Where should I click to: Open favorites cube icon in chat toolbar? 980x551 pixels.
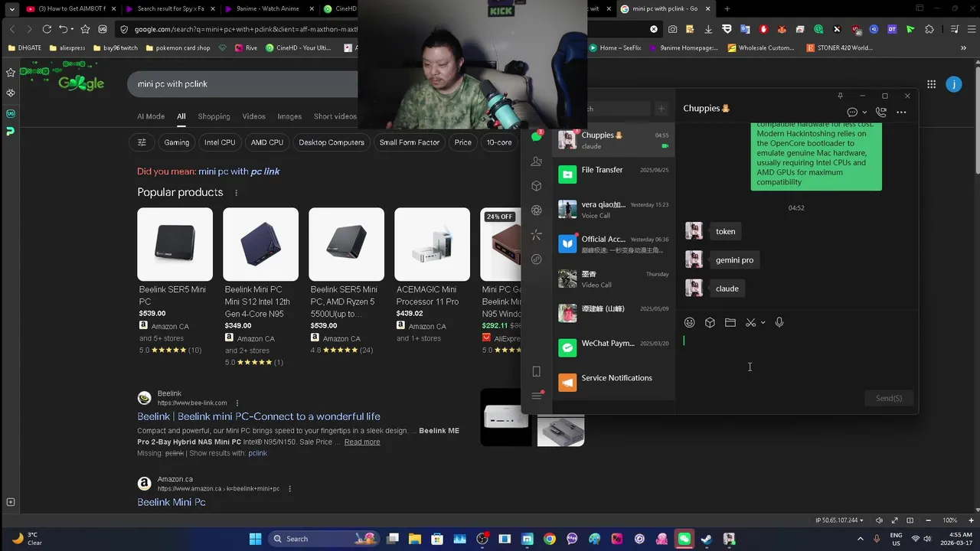click(710, 323)
